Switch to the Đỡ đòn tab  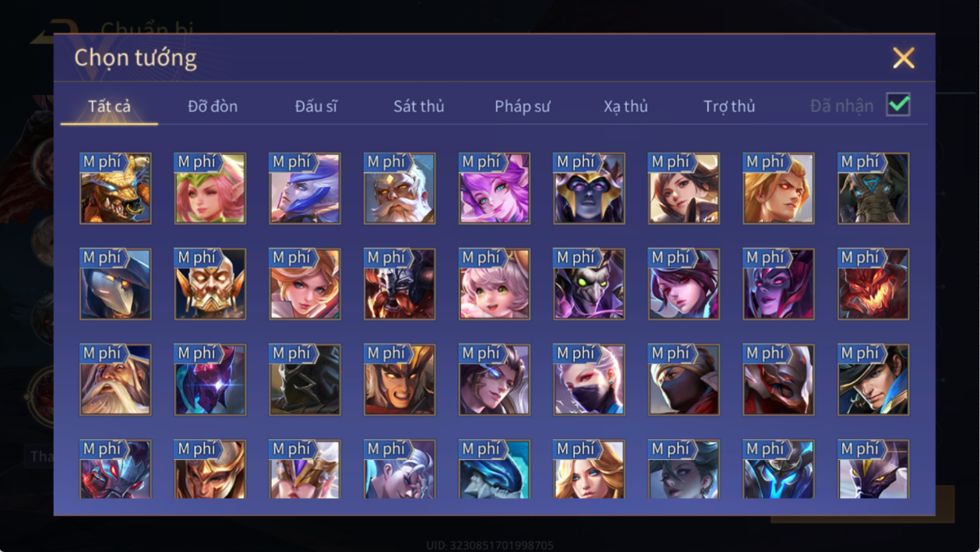coord(213,107)
